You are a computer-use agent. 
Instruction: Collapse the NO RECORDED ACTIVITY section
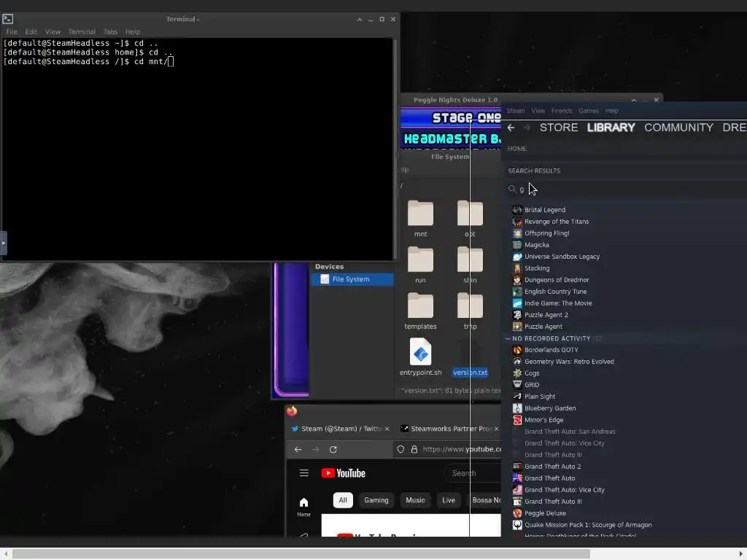pyautogui.click(x=508, y=338)
